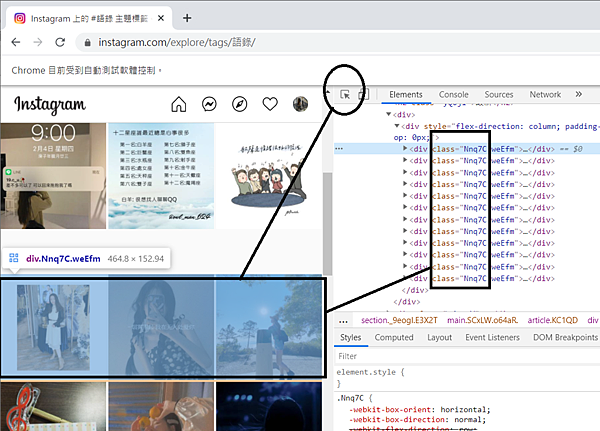Open the Computed pane tab
The width and height of the screenshot is (600, 431).
[x=394, y=338]
